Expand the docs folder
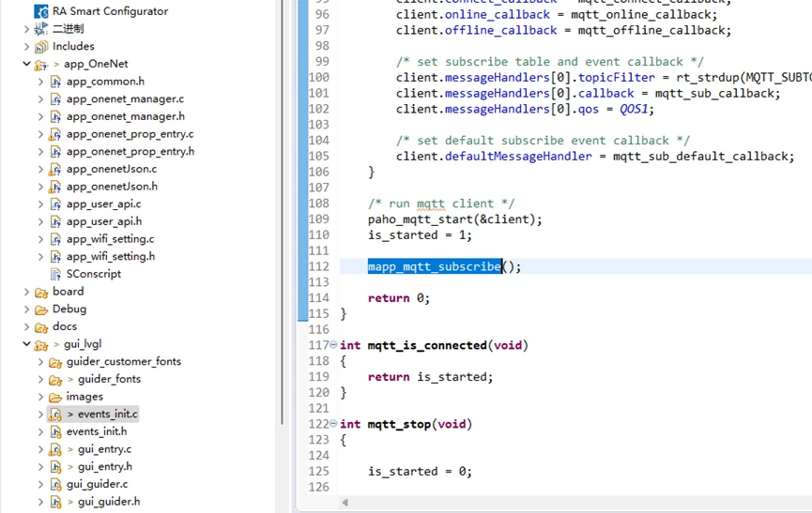 point(26,326)
